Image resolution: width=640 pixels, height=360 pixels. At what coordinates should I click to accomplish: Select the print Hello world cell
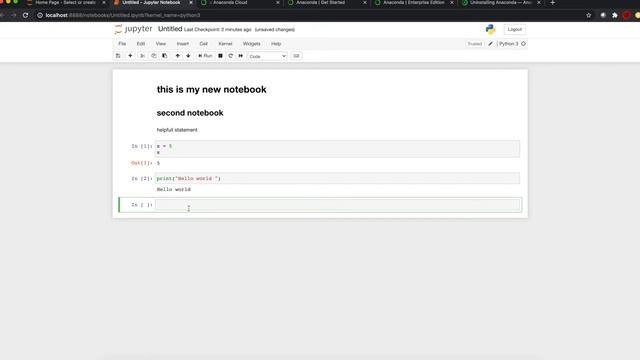337,178
